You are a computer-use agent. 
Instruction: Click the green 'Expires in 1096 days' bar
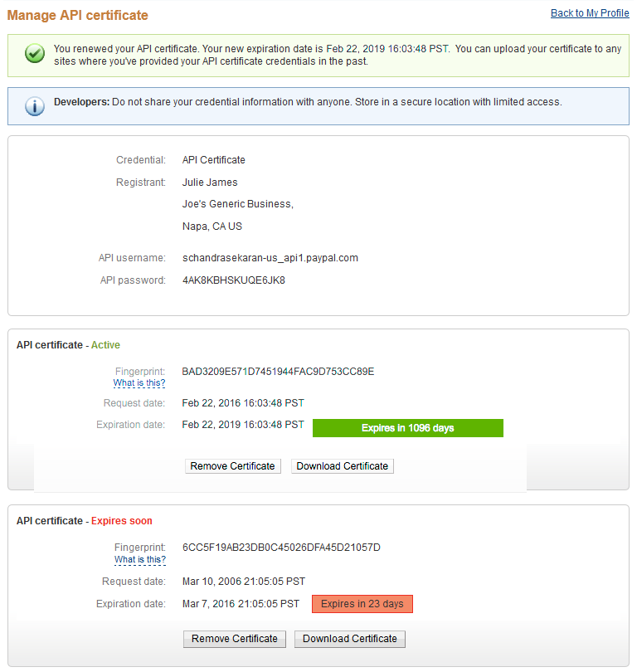[x=407, y=428]
